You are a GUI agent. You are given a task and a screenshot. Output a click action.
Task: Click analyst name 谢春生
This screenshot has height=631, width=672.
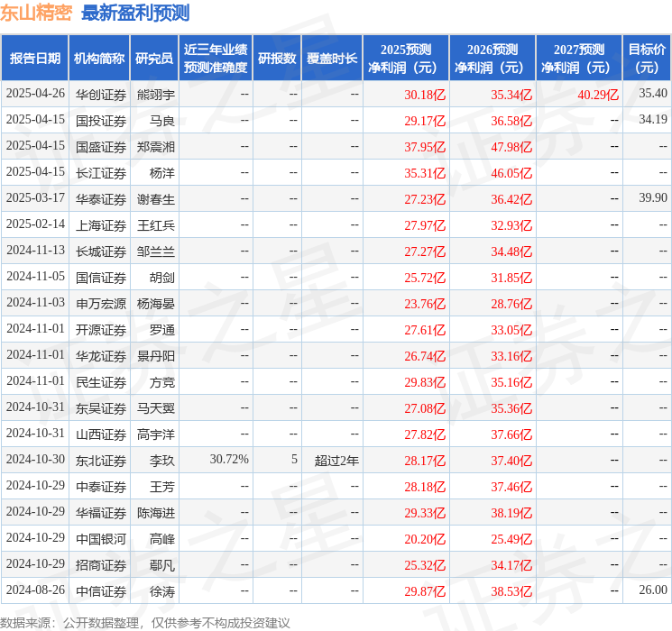(155, 199)
